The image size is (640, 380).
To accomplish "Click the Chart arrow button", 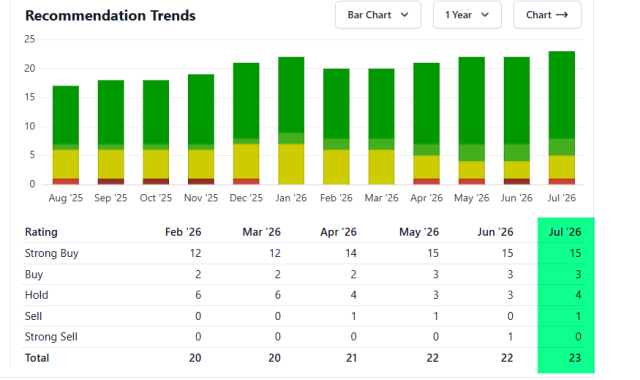I will (547, 15).
